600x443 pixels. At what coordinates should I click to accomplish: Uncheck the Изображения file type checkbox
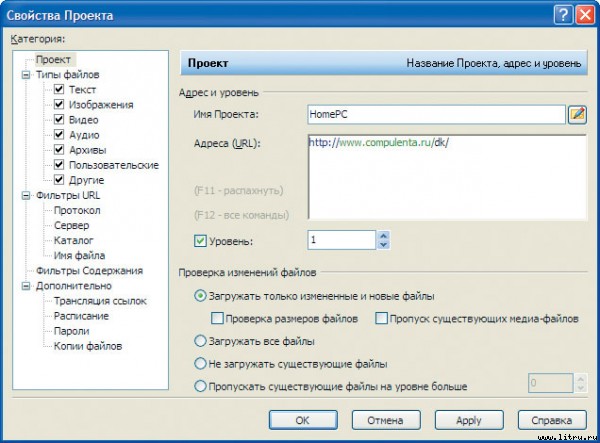click(59, 104)
